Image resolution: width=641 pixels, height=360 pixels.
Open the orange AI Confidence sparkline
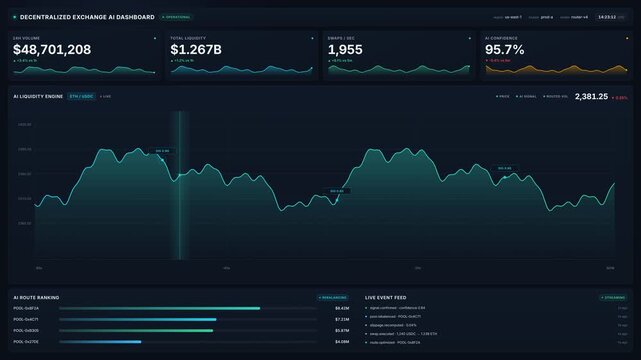coord(556,70)
